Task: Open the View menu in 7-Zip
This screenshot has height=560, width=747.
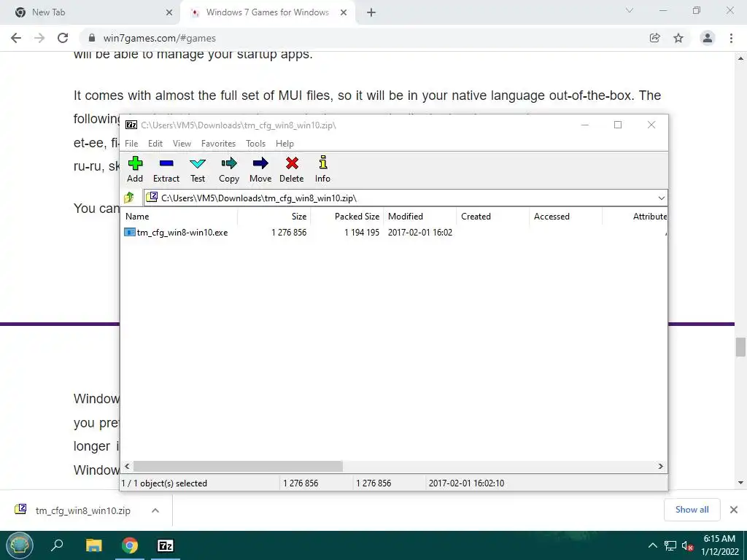Action: [x=182, y=144]
